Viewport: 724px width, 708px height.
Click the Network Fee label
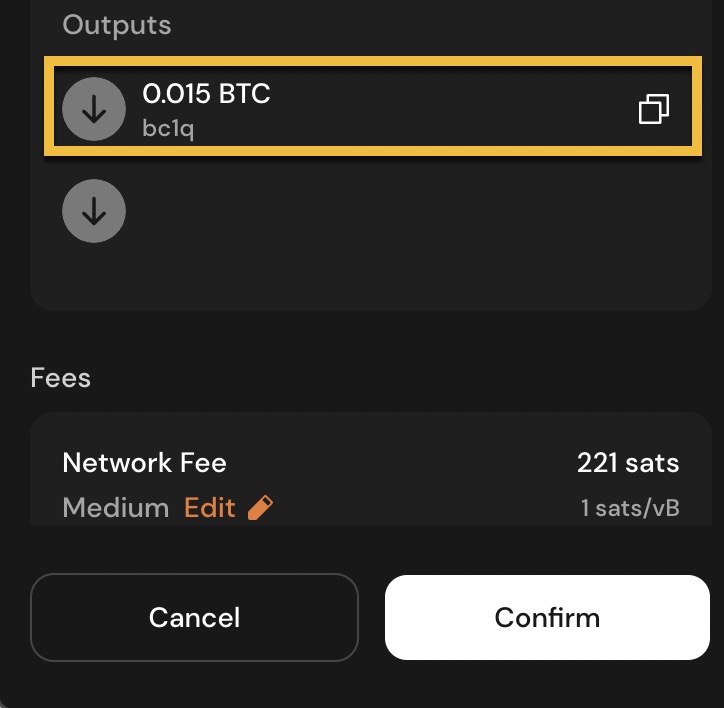(x=144, y=463)
